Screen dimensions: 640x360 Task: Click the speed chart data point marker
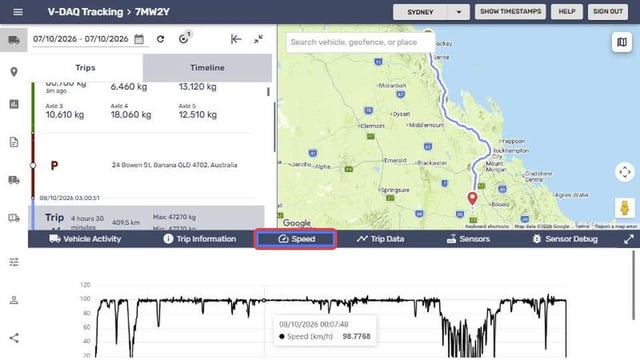[264, 300]
